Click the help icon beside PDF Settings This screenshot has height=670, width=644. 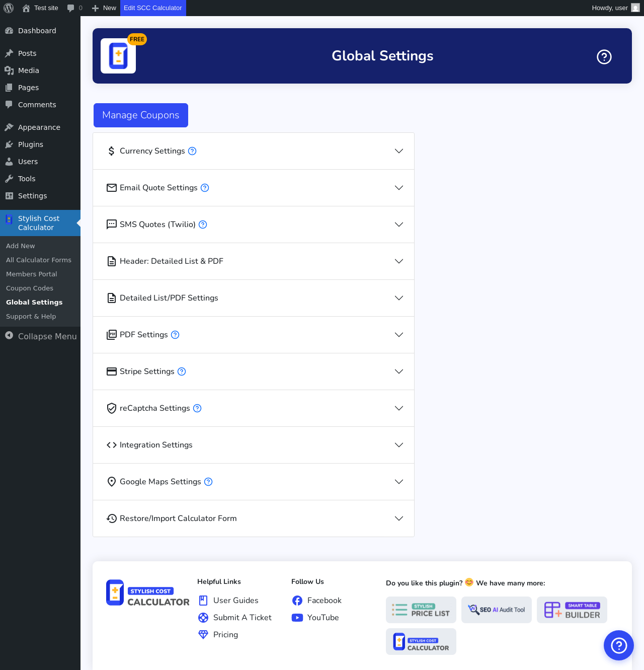pos(175,335)
